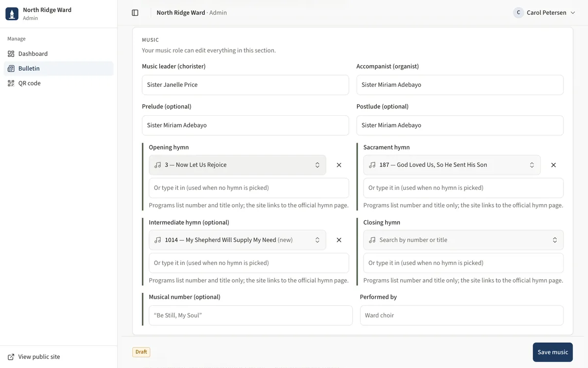Focus the Closing hymn type-it-in field
The width and height of the screenshot is (588, 368).
[464, 263]
